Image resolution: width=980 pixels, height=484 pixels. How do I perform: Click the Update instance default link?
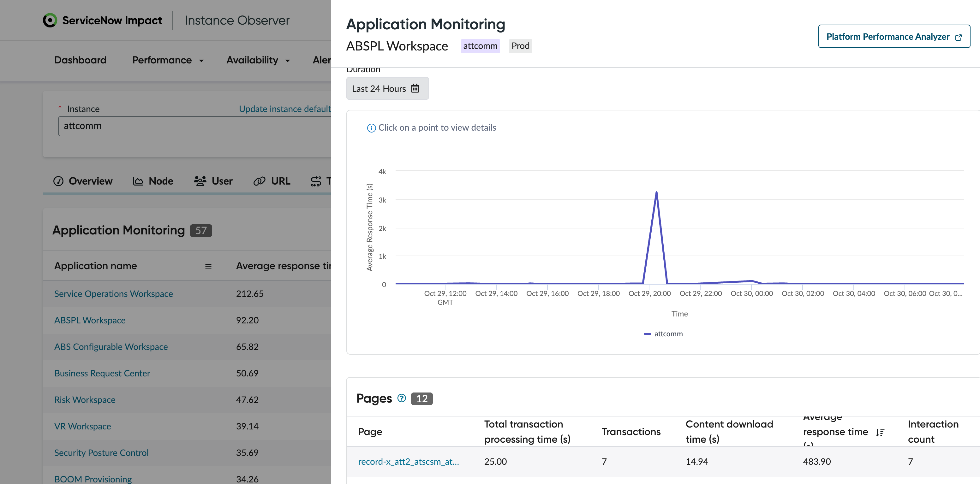[x=284, y=109]
